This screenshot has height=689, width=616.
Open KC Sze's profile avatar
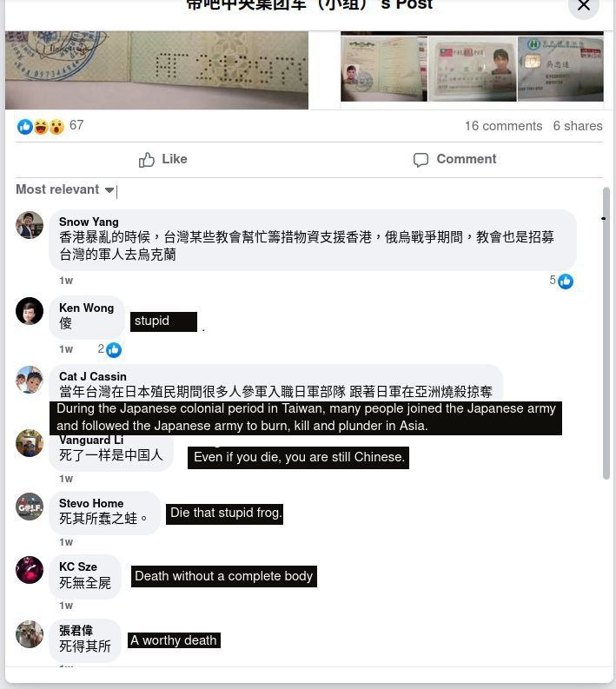(x=30, y=570)
